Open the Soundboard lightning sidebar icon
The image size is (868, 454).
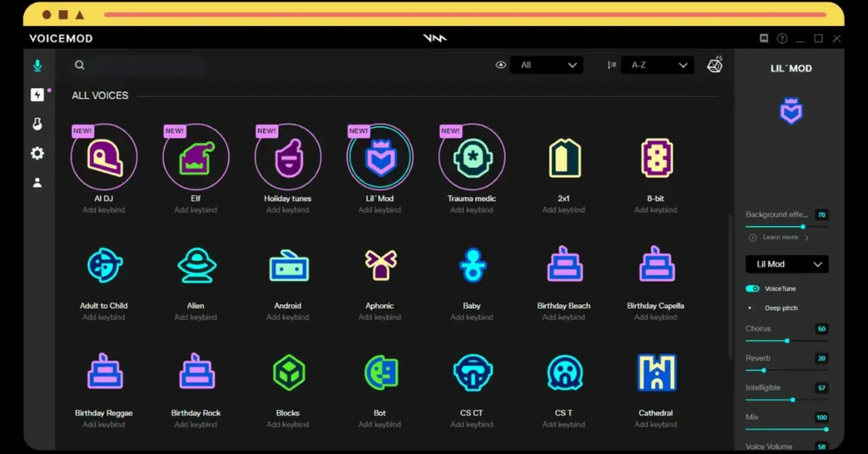[37, 95]
